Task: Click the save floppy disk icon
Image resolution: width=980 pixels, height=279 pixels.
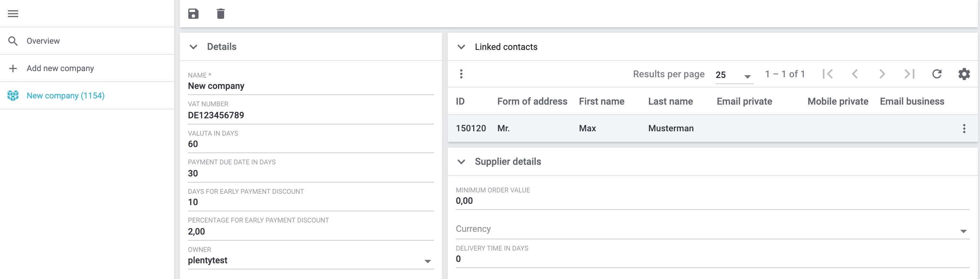Action: 193,14
